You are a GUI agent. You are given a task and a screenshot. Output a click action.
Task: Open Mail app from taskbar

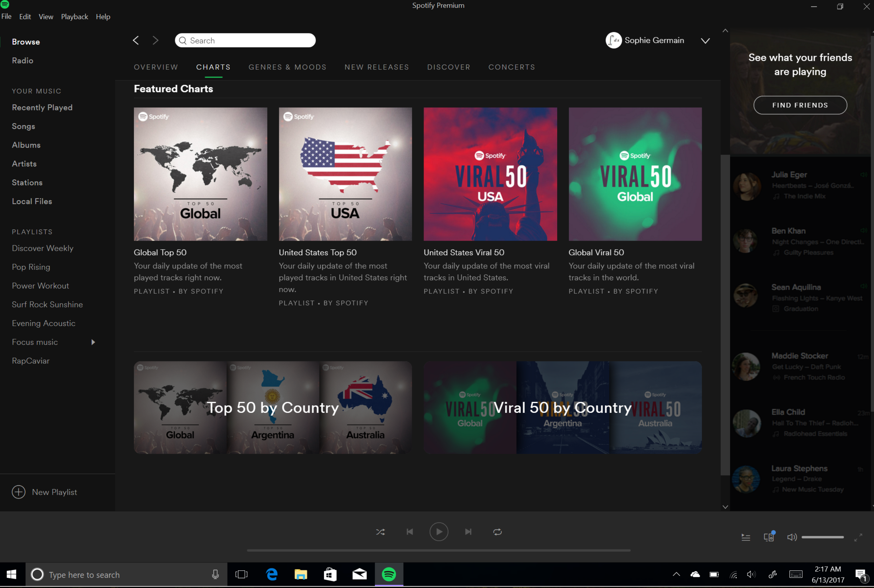click(359, 574)
